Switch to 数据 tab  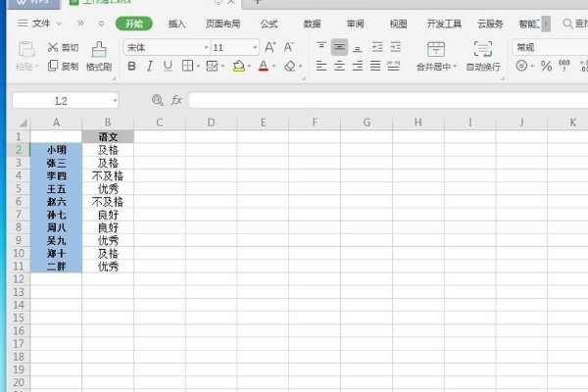tap(312, 24)
